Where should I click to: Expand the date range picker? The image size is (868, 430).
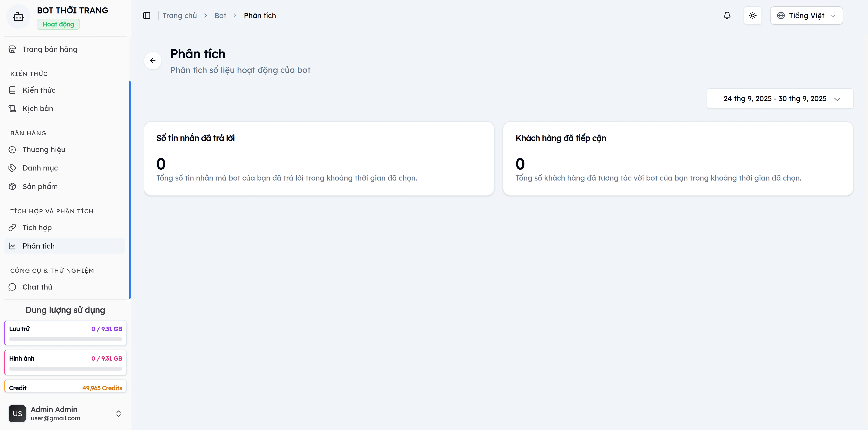coord(780,99)
